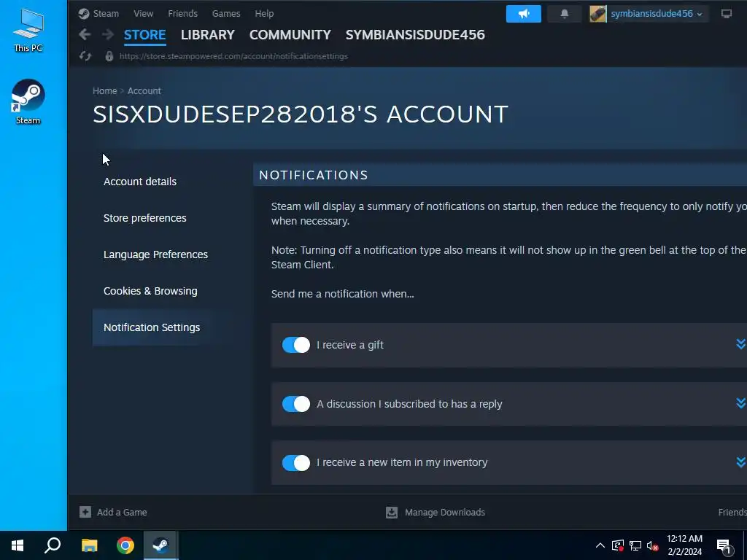This screenshot has height=560, width=747.
Task: Click the symbiansisdude456 avatar picture
Action: (x=598, y=14)
